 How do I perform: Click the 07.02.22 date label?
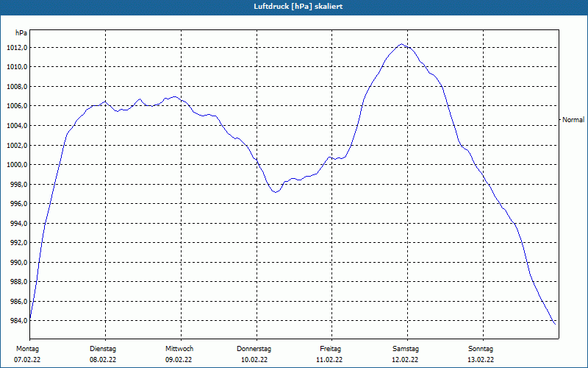27,360
